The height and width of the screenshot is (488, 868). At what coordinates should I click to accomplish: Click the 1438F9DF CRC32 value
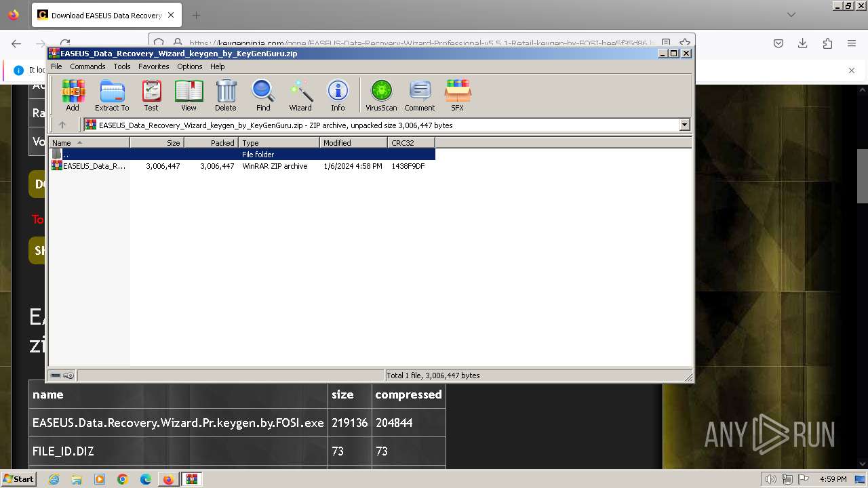[408, 166]
